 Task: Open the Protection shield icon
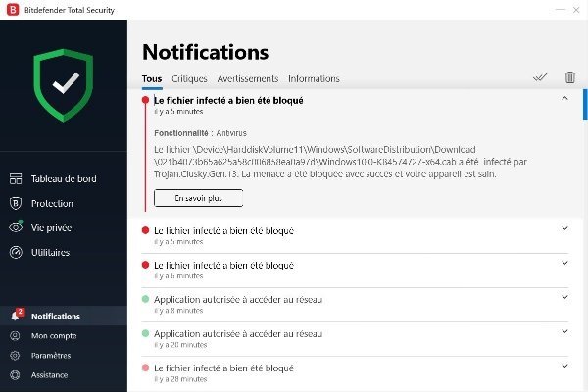pyautogui.click(x=16, y=203)
